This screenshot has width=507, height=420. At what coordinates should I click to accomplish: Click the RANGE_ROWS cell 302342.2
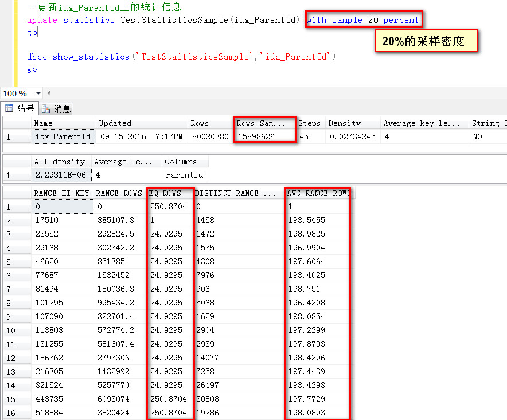[119, 248]
